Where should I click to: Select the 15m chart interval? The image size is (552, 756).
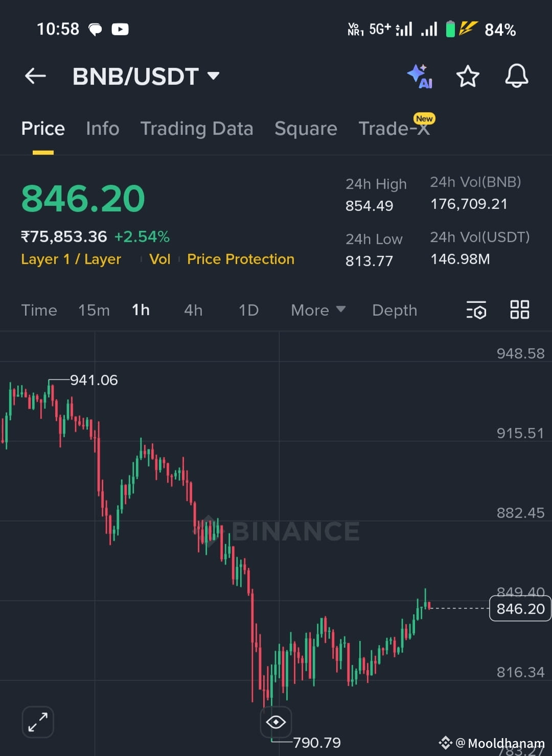tap(94, 311)
